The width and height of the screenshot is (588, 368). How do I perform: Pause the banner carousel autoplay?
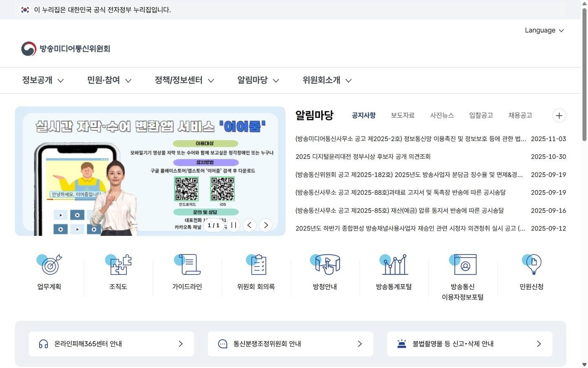pos(234,225)
